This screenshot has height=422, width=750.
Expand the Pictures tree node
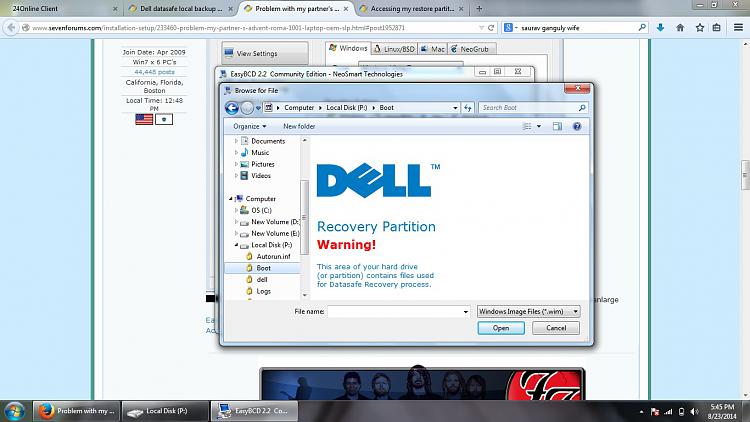click(236, 164)
